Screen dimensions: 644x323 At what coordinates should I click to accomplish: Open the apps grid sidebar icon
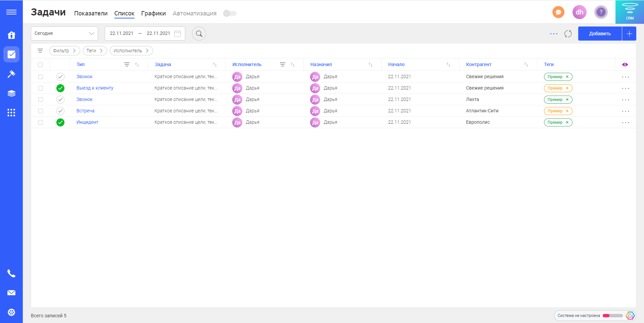click(11, 113)
